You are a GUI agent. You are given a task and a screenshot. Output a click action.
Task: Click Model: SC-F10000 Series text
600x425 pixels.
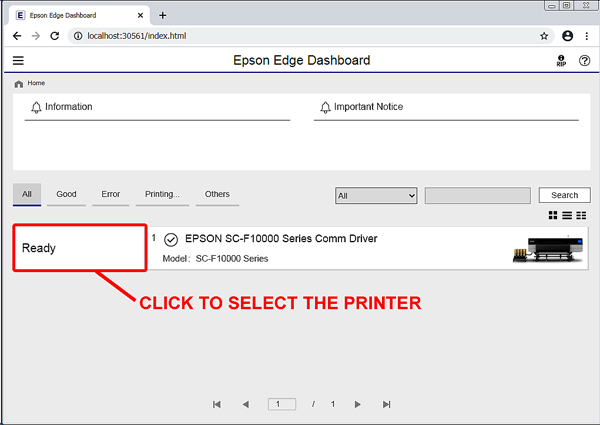click(215, 259)
